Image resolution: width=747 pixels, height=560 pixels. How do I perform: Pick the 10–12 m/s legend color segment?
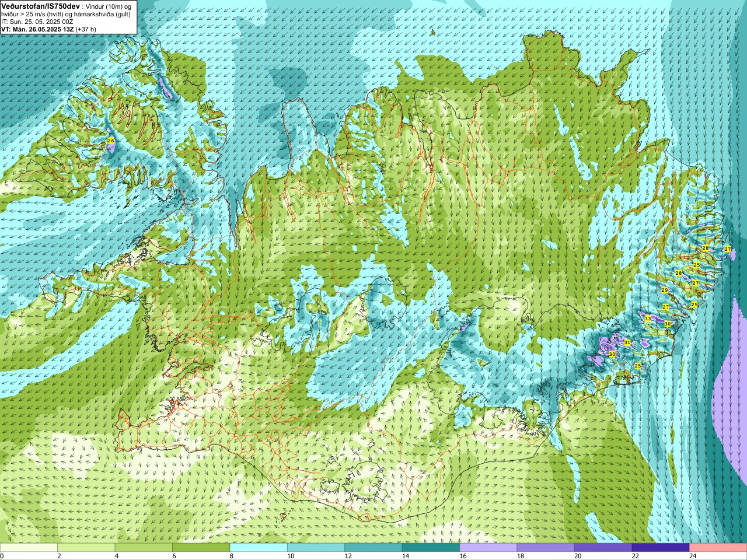point(316,548)
